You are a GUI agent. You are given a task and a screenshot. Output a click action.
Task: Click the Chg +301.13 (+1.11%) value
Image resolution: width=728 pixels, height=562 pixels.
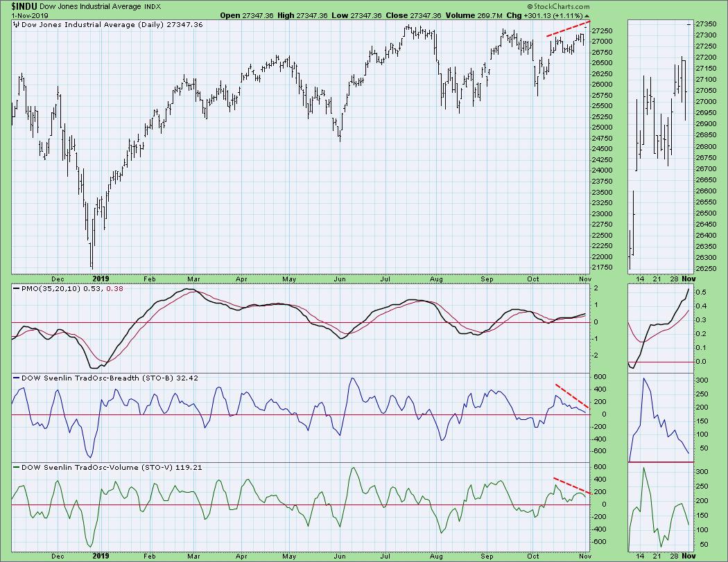click(544, 15)
